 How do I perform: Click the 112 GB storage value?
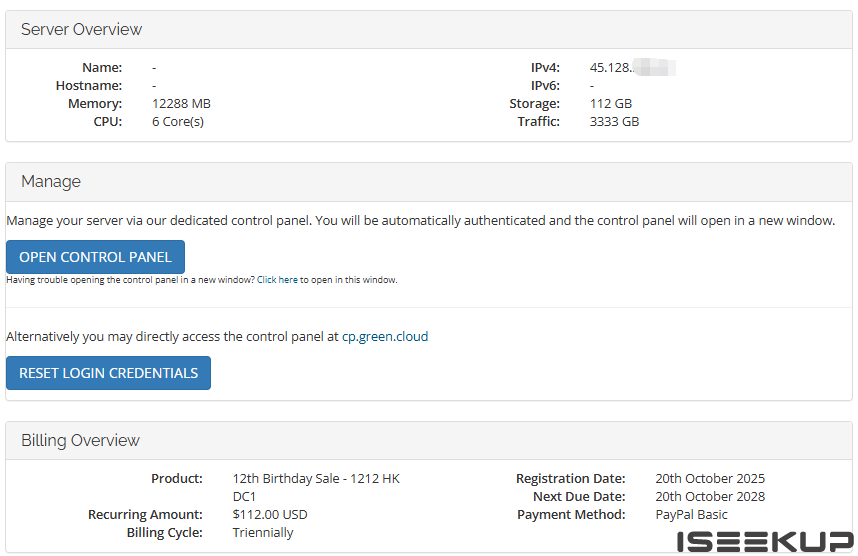coord(611,104)
